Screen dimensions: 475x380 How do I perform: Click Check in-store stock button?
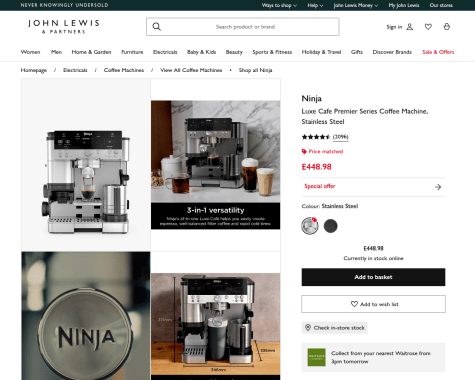pos(335,328)
